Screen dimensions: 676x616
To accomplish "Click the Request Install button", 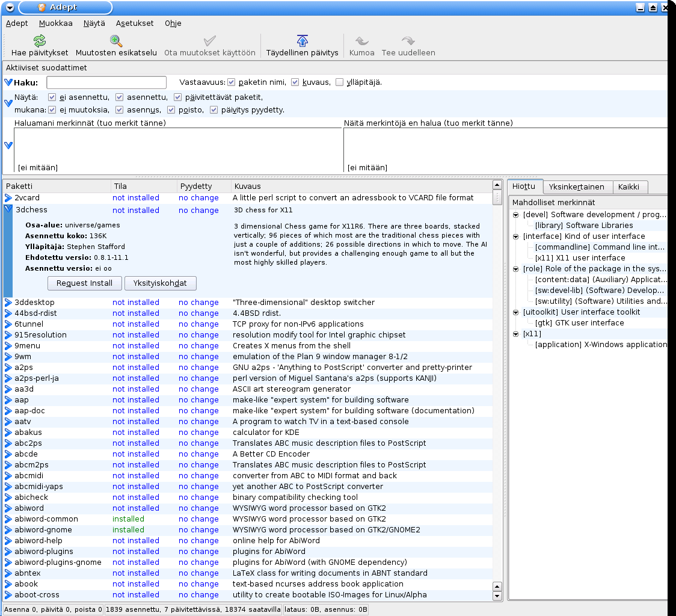I will (84, 283).
